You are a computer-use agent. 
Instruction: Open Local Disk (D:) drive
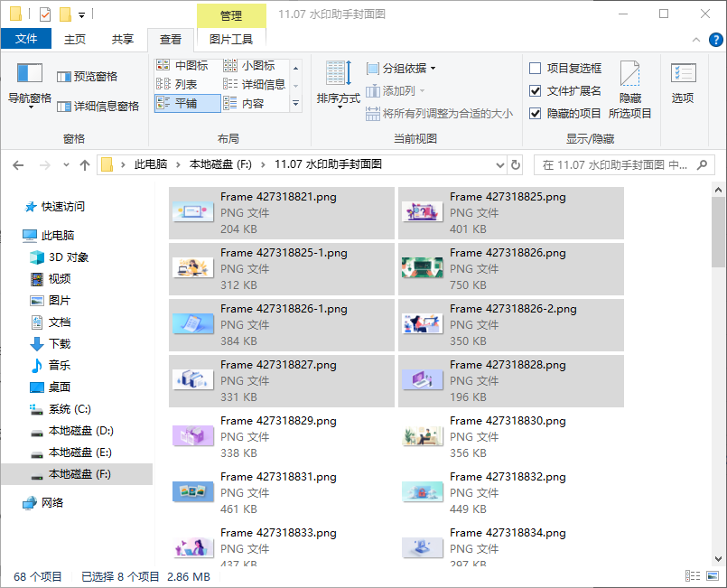click(72, 431)
